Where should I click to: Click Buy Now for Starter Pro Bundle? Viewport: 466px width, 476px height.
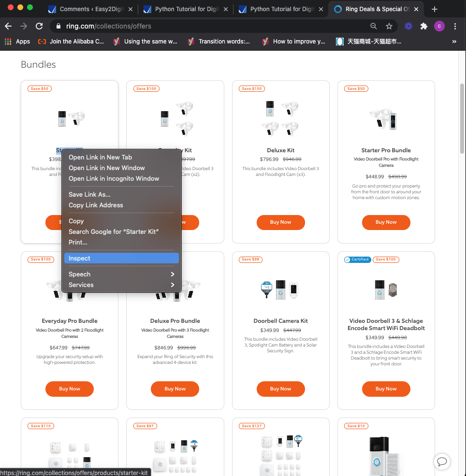pos(386,222)
